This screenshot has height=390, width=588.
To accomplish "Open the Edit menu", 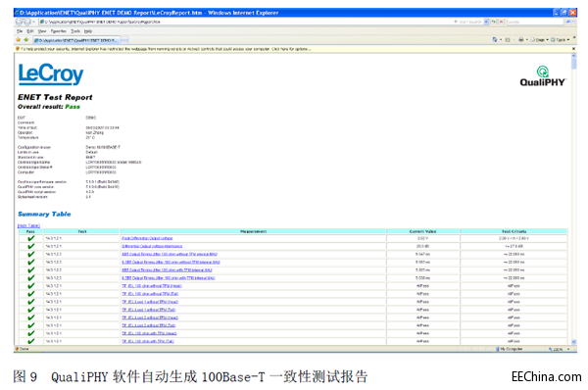I will [30, 31].
